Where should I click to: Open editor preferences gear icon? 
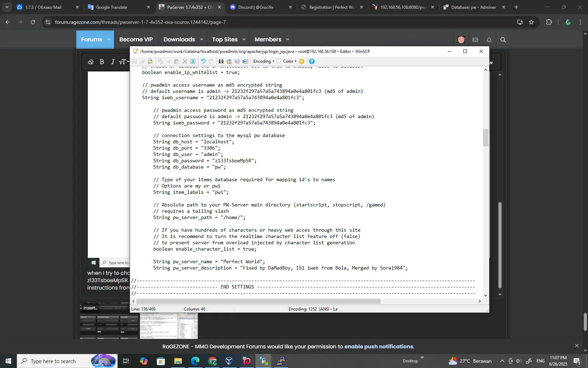click(302, 61)
